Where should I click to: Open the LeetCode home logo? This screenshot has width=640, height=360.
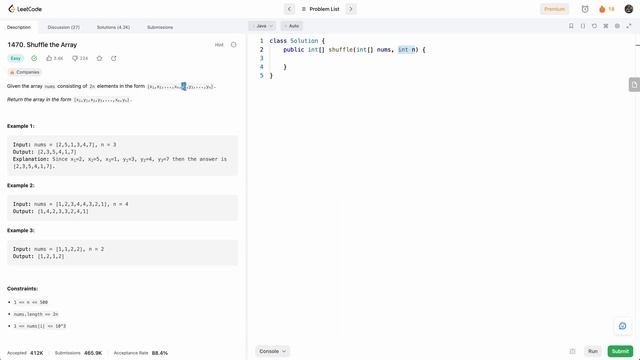point(25,9)
